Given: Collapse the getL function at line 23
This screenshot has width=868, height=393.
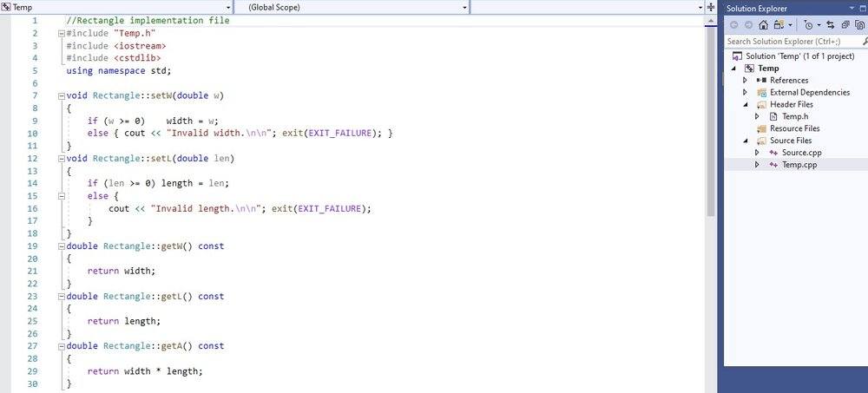Looking at the screenshot, I should (x=62, y=297).
